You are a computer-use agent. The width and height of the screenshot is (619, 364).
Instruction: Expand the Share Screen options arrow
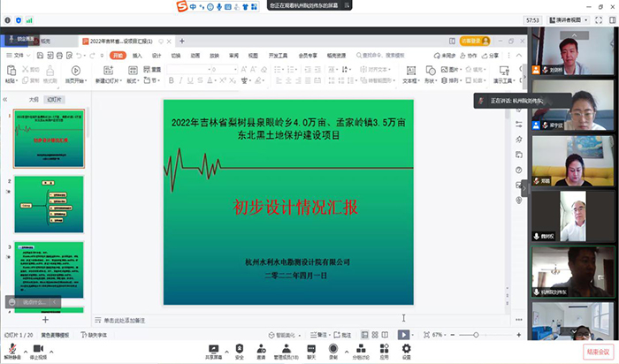226,352
